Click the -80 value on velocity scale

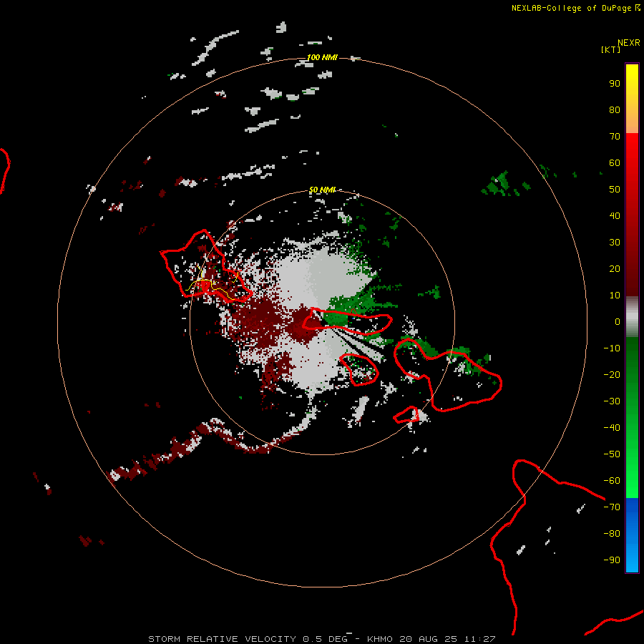tap(612, 534)
